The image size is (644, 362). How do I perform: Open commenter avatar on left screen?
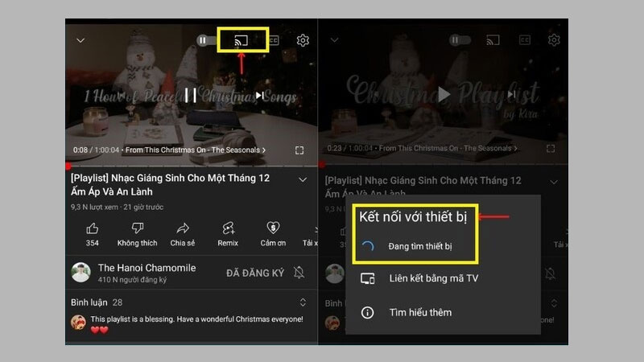pos(78,323)
